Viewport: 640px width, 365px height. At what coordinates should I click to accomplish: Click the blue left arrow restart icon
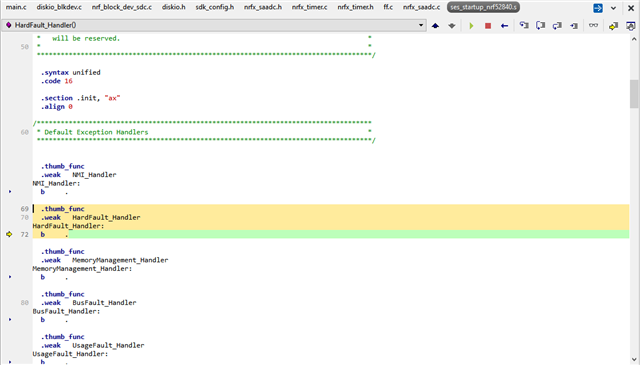(504, 26)
